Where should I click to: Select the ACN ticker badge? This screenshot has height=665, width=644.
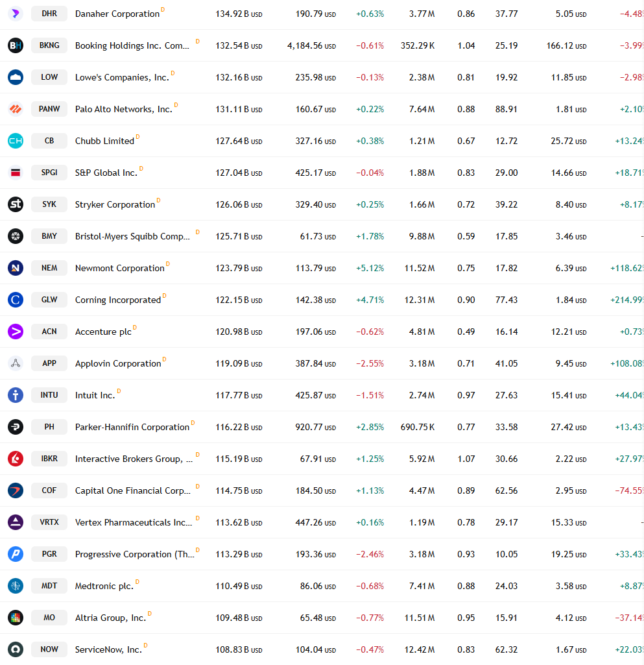pos(49,332)
